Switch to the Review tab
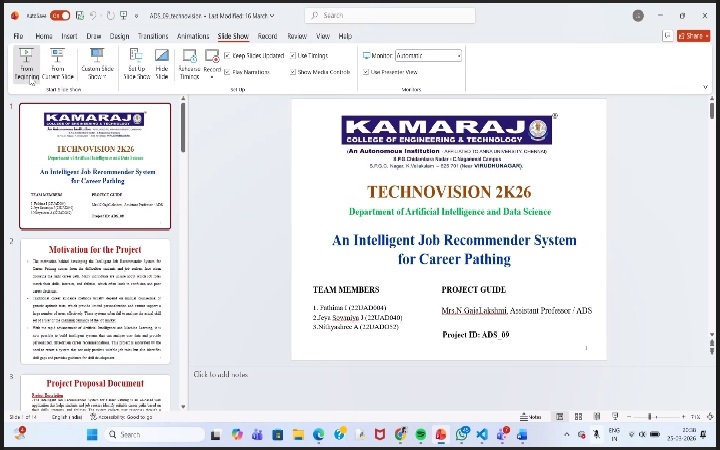 pyautogui.click(x=297, y=36)
